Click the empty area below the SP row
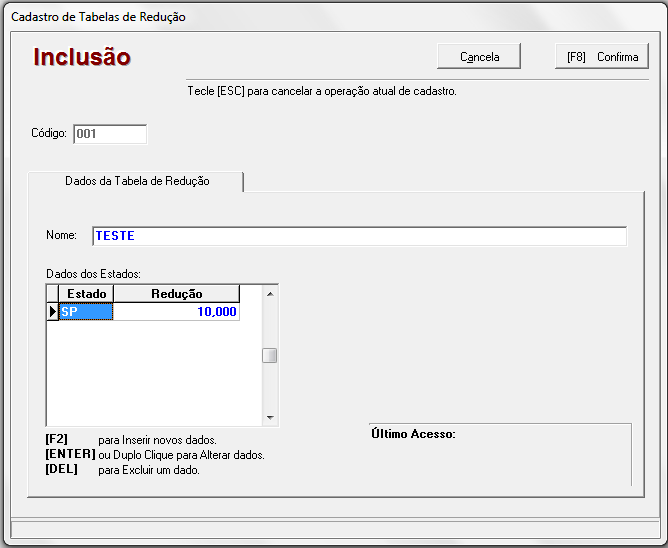 (150, 370)
